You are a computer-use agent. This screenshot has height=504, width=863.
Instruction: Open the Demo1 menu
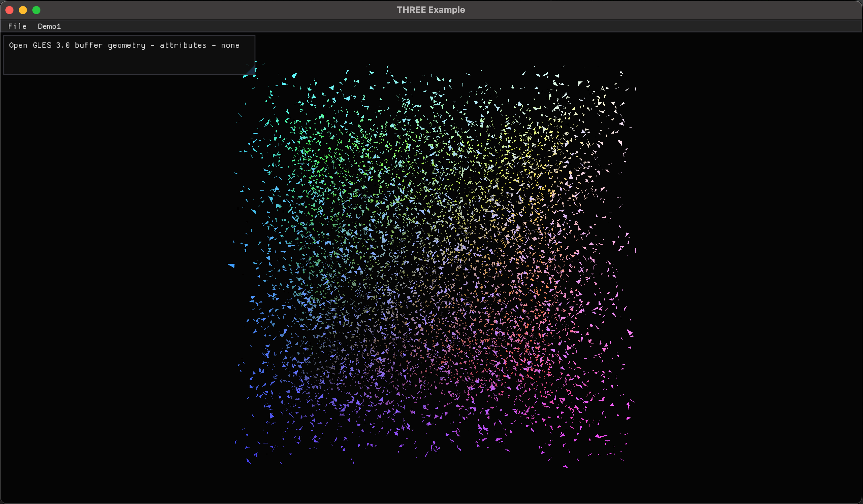coord(49,26)
